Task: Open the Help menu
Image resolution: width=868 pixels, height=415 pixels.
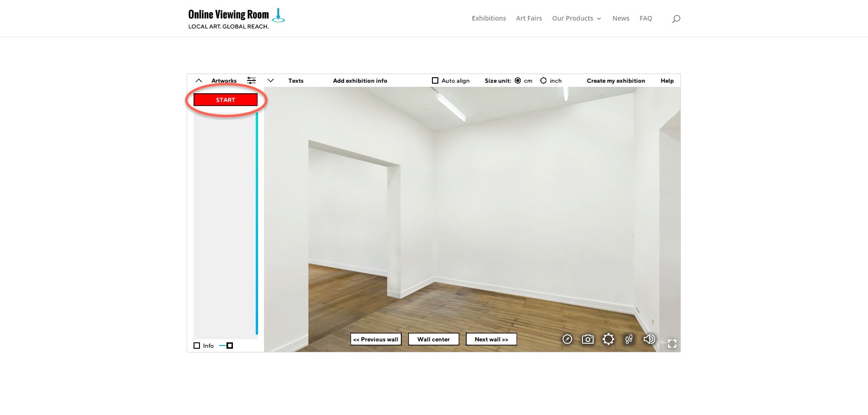Action: coord(667,80)
